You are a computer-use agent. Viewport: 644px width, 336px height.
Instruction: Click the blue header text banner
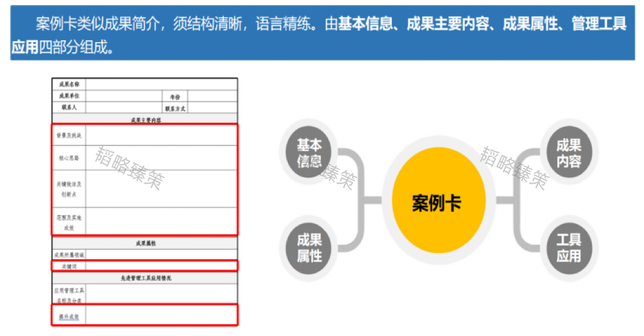pyautogui.click(x=322, y=35)
